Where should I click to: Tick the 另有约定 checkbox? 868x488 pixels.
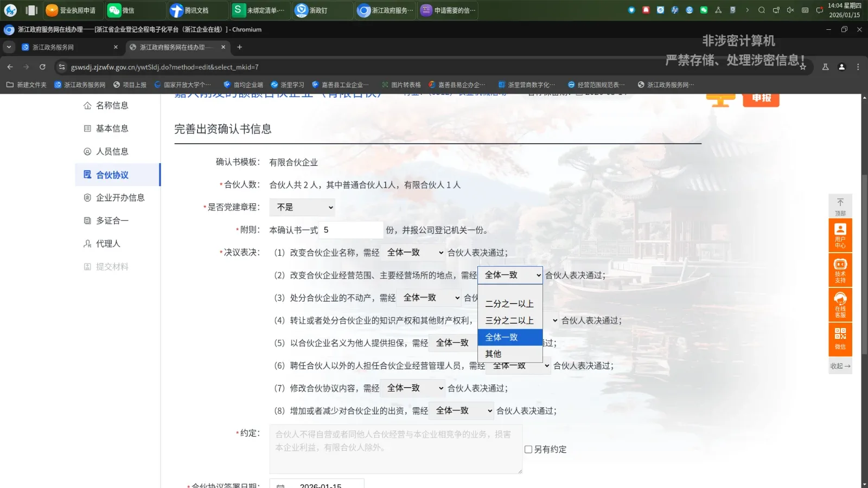tap(528, 450)
